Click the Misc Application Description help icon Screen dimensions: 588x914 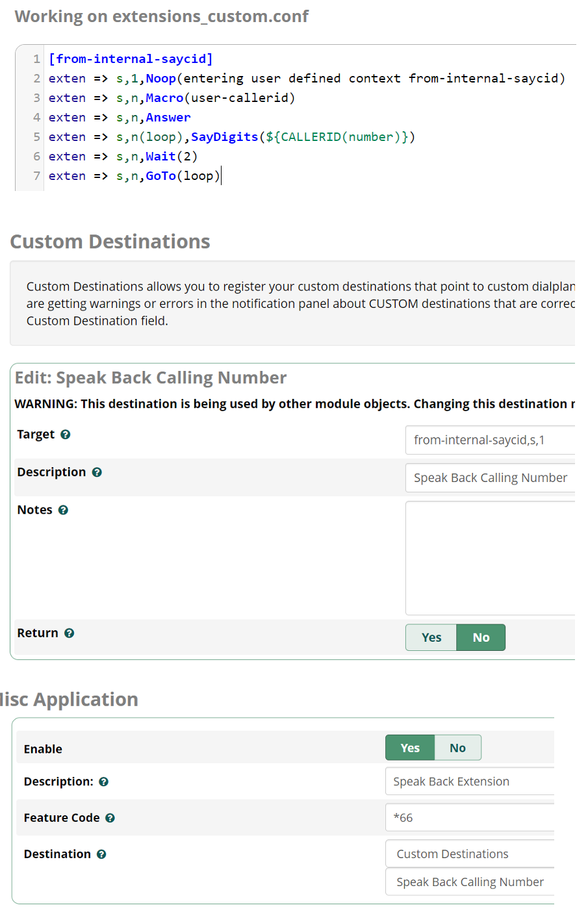point(104,782)
